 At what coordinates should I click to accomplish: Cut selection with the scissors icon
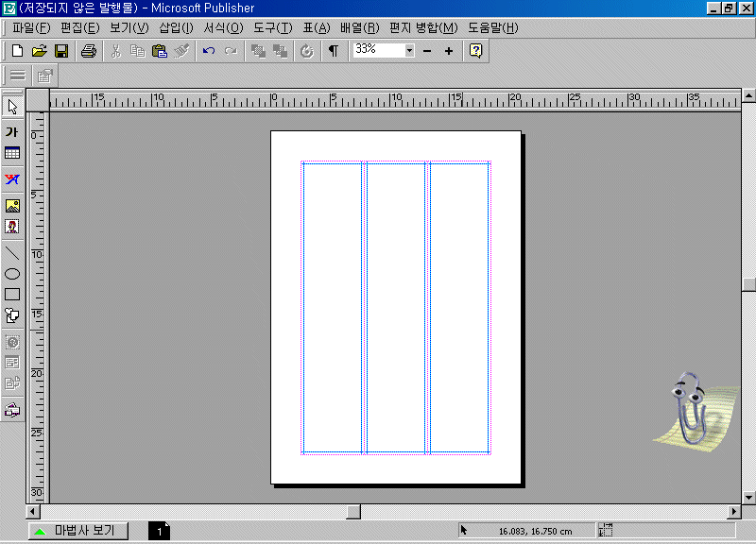pos(115,51)
